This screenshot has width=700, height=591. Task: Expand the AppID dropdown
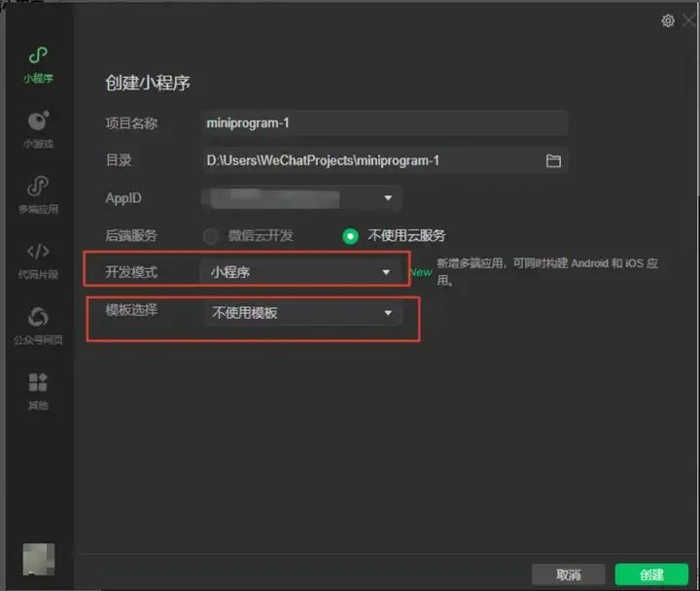tap(301, 197)
